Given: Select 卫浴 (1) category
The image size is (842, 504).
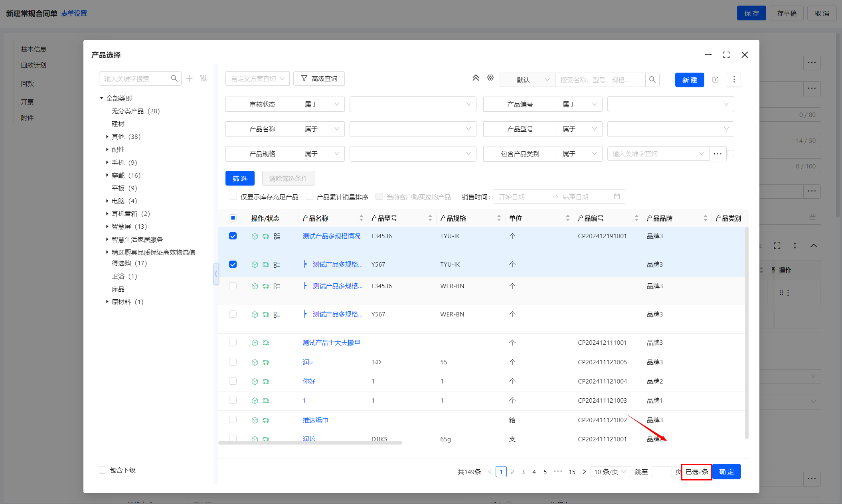Looking at the screenshot, I should click(x=125, y=276).
